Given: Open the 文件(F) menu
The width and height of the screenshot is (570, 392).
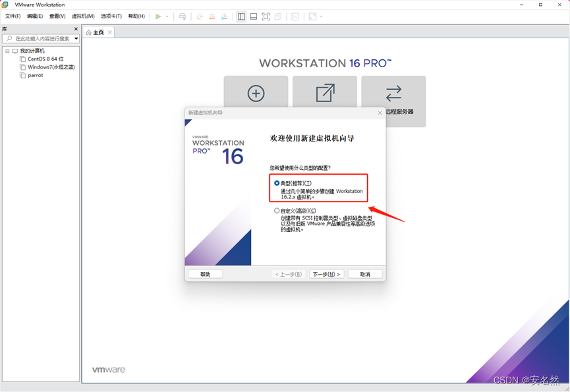Looking at the screenshot, I should (13, 16).
